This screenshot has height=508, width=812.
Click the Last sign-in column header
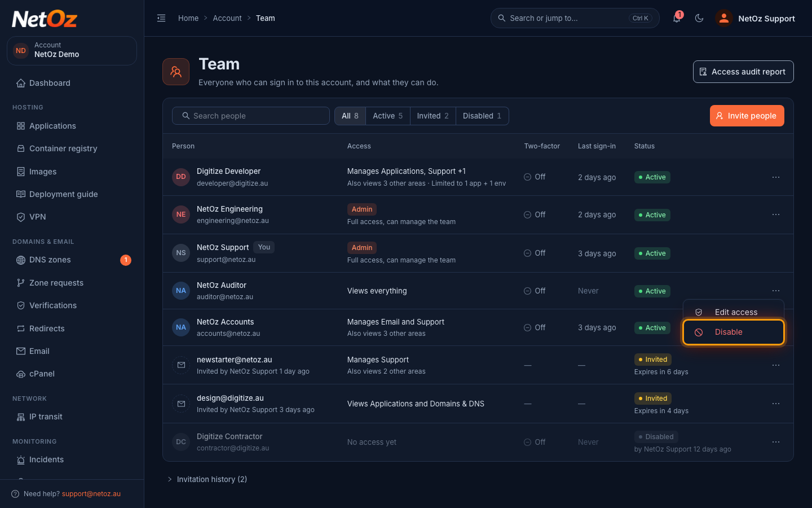click(x=597, y=146)
